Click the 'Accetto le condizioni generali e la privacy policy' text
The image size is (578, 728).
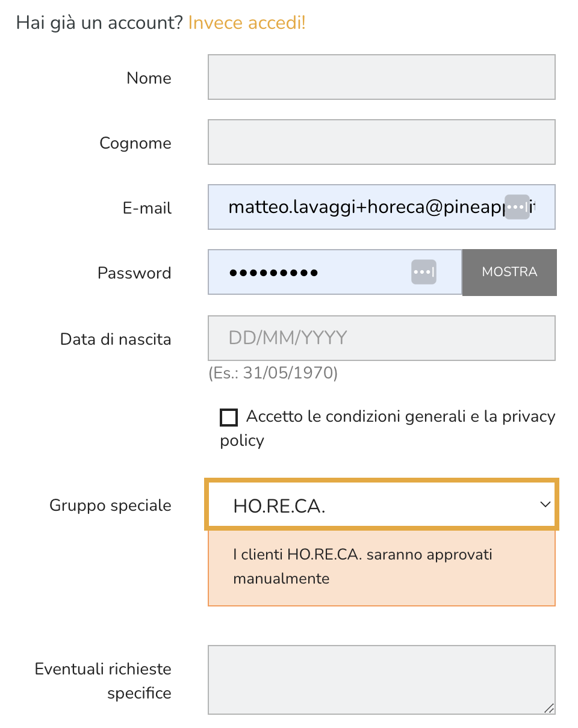point(388,428)
